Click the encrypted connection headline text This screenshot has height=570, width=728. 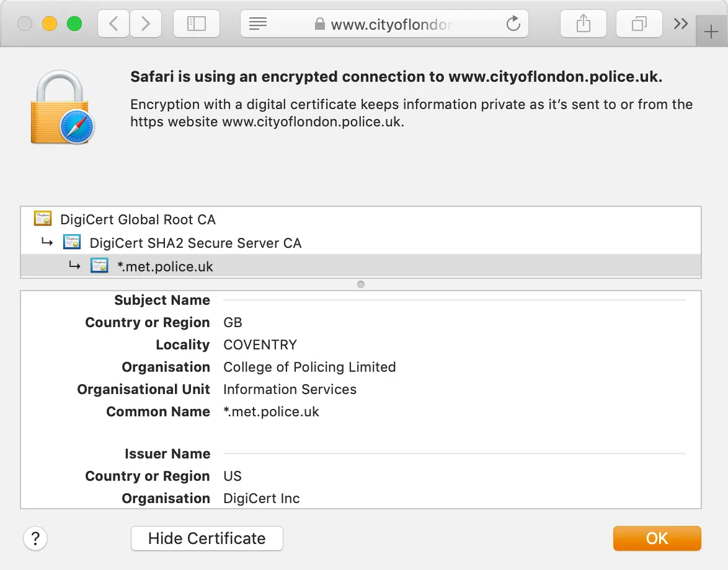click(396, 77)
